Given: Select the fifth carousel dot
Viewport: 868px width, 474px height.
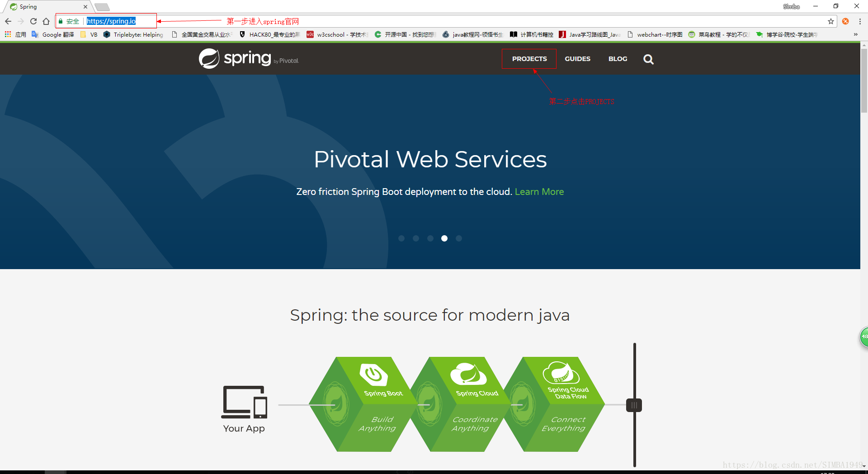Looking at the screenshot, I should click(x=459, y=238).
